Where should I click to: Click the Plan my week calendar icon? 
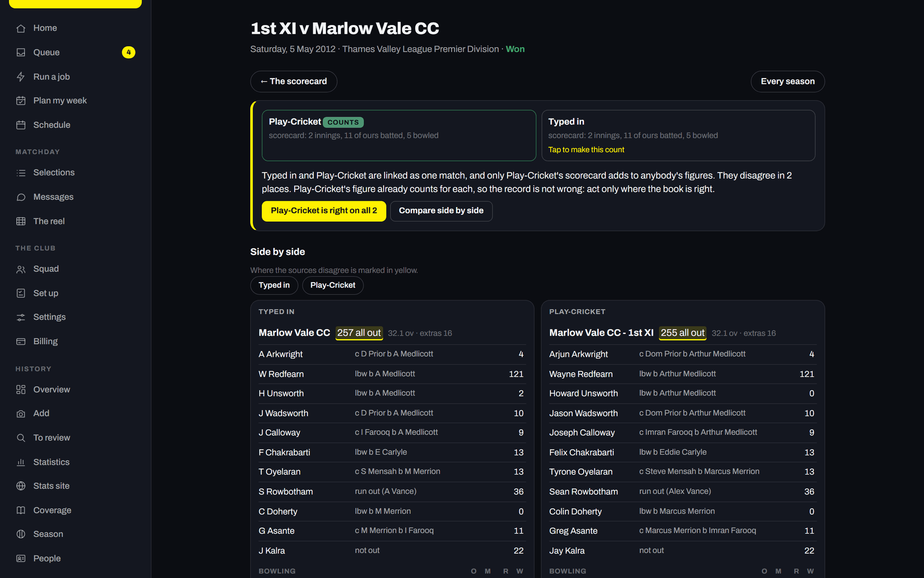coord(21,101)
